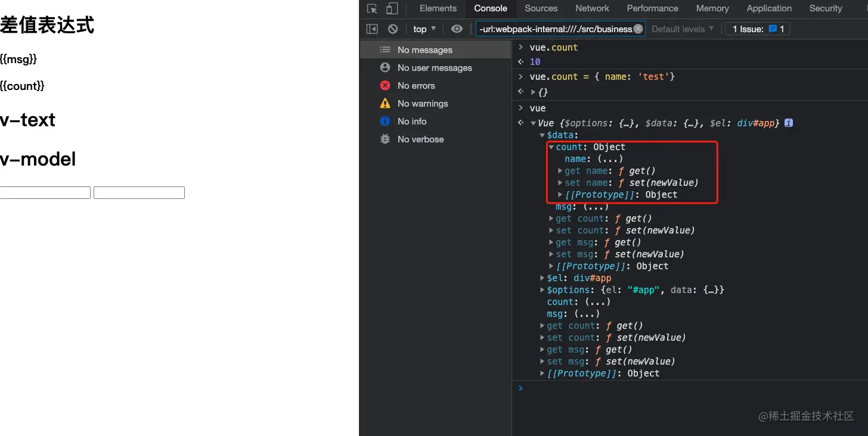Screen dimensions: 868x436
Task: Toggle the device toolbar icon
Action: pos(392,8)
